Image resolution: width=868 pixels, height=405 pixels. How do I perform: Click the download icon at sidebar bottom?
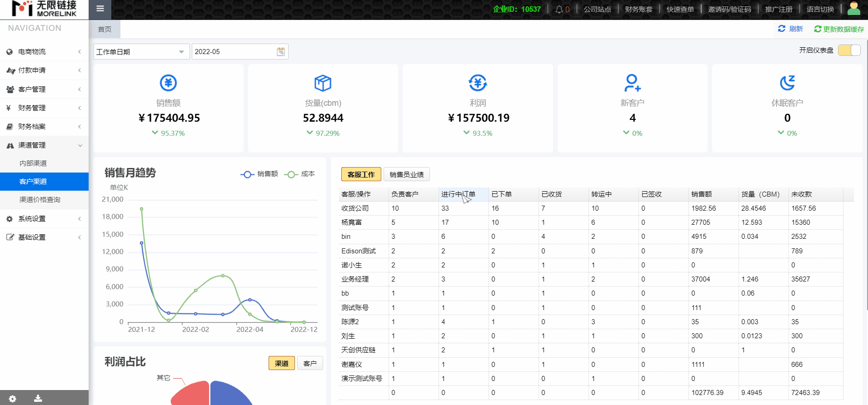(38, 399)
